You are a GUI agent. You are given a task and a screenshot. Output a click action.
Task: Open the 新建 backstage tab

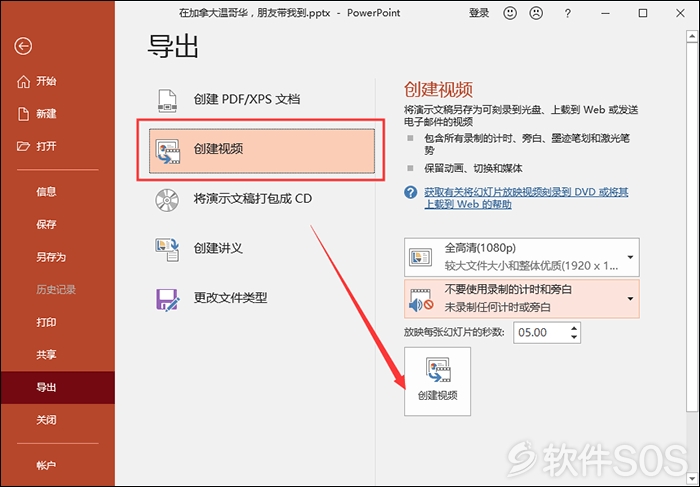tap(58, 114)
